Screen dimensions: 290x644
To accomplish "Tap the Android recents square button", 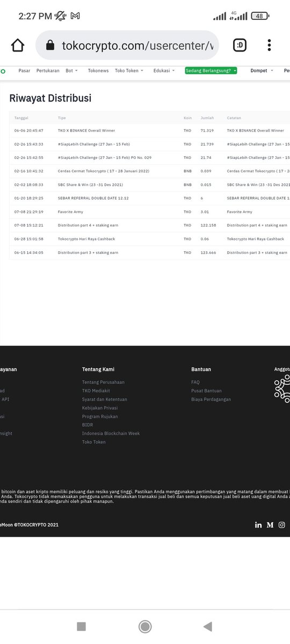I will (x=82, y=626).
